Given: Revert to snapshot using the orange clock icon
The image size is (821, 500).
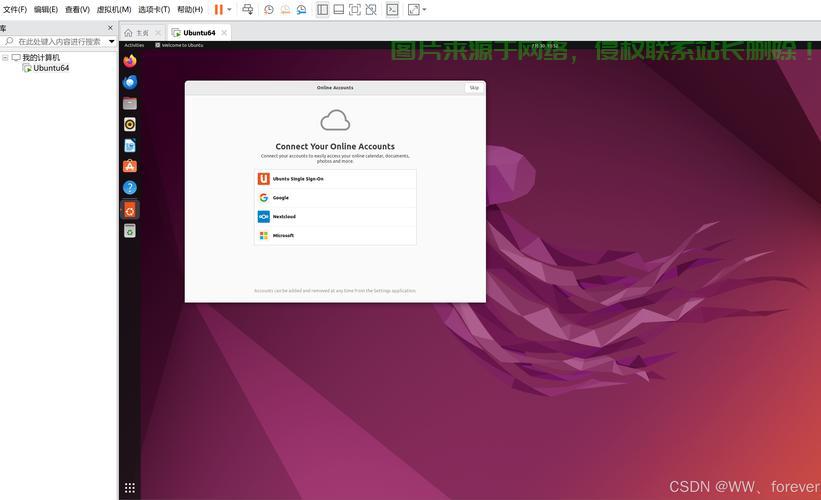Looking at the screenshot, I should (285, 9).
